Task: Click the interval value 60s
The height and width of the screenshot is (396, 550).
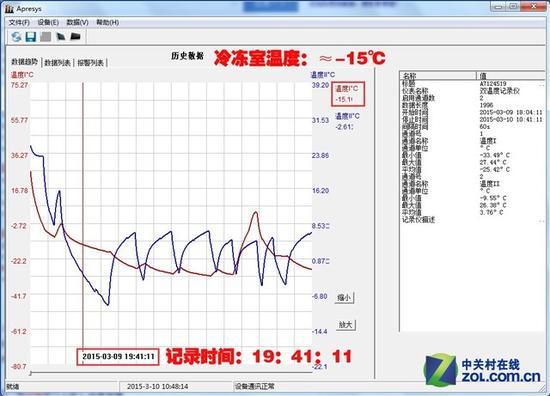Action: pyautogui.click(x=485, y=126)
